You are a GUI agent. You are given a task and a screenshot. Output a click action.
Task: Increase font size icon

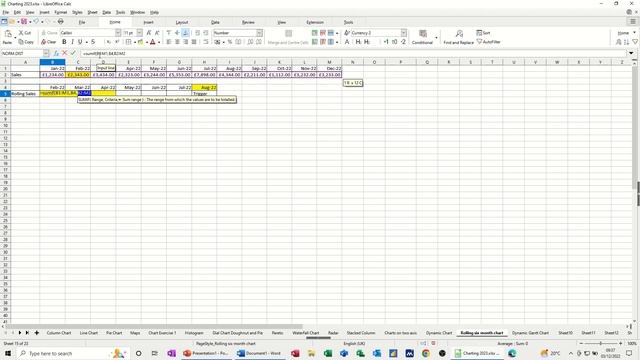(149, 33)
